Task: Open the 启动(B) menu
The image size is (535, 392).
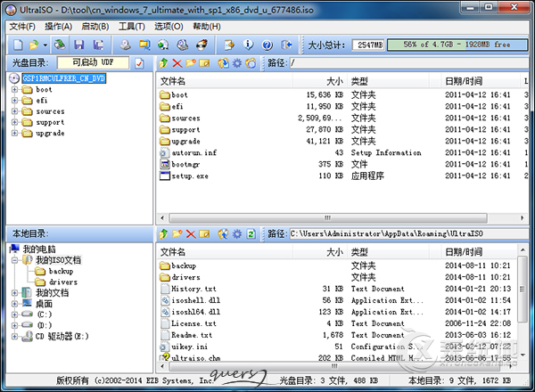Action: pos(95,26)
